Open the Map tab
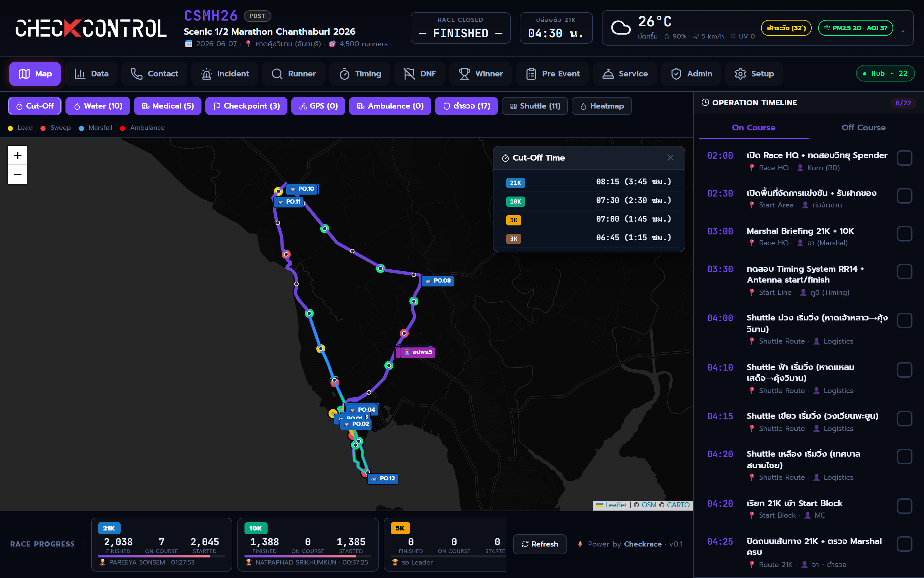The height and width of the screenshot is (578, 924). (35, 74)
